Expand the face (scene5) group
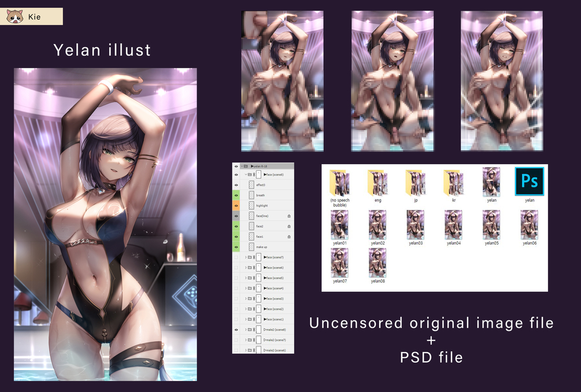This screenshot has height=392, width=581. click(246, 278)
